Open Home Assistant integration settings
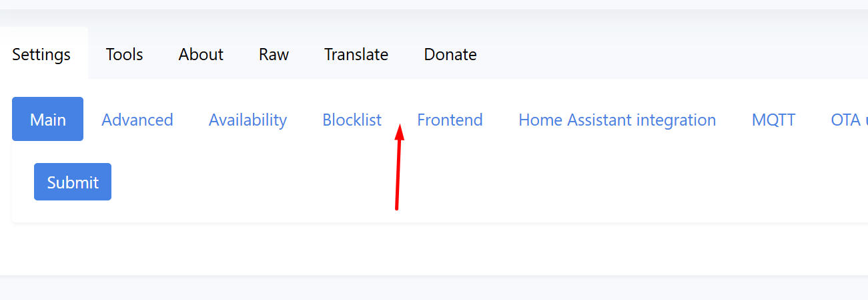868x300 pixels. coord(617,120)
